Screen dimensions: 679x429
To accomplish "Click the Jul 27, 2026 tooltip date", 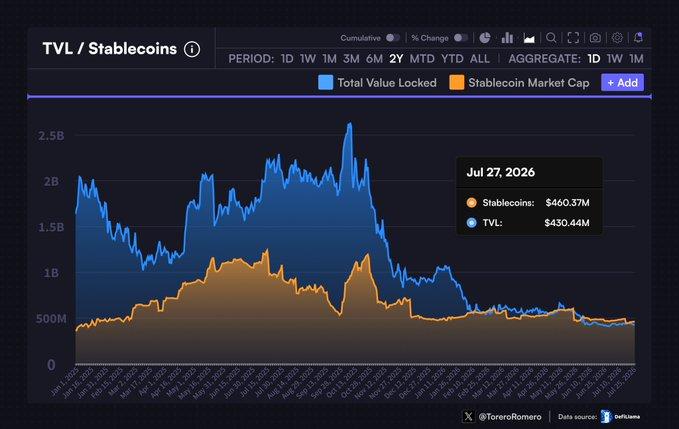I will tap(501, 172).
